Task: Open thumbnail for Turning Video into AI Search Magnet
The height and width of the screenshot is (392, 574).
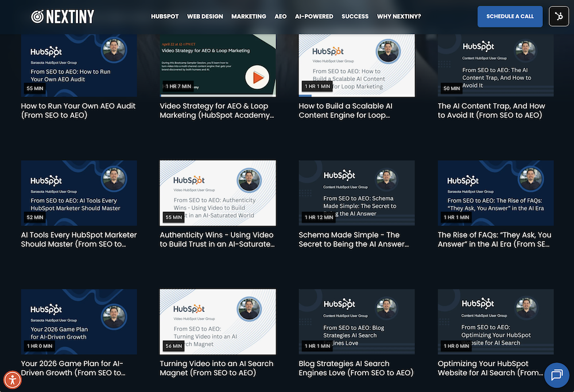Action: point(218,322)
